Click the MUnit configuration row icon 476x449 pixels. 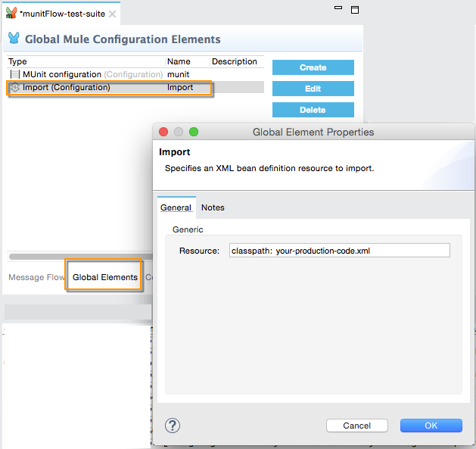click(15, 74)
